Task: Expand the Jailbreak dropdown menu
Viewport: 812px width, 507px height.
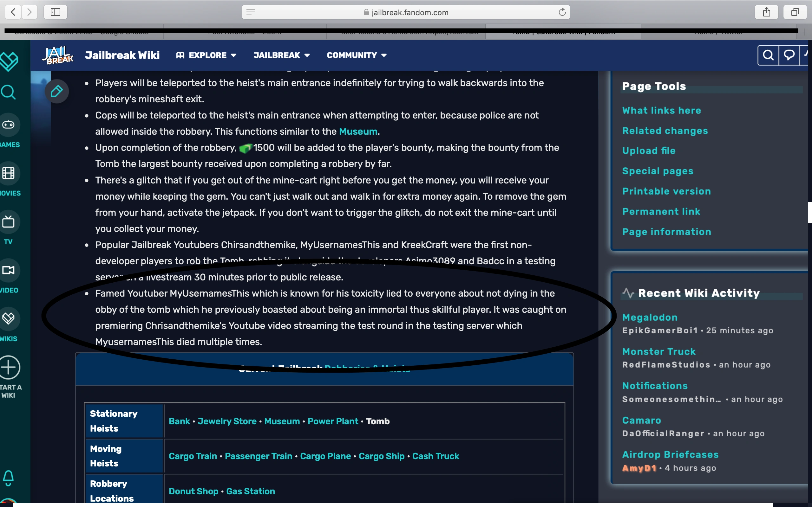Action: (281, 55)
